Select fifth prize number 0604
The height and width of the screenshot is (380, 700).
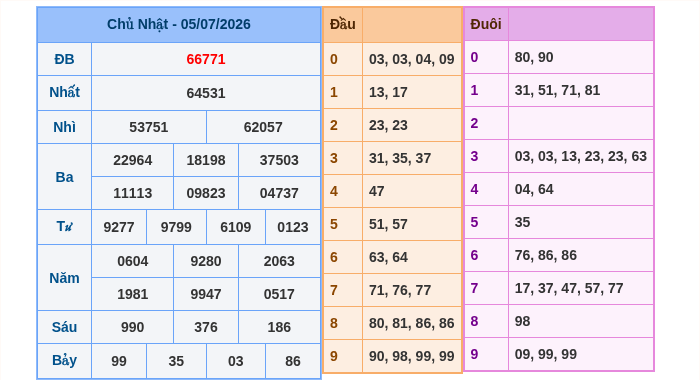[x=133, y=261]
